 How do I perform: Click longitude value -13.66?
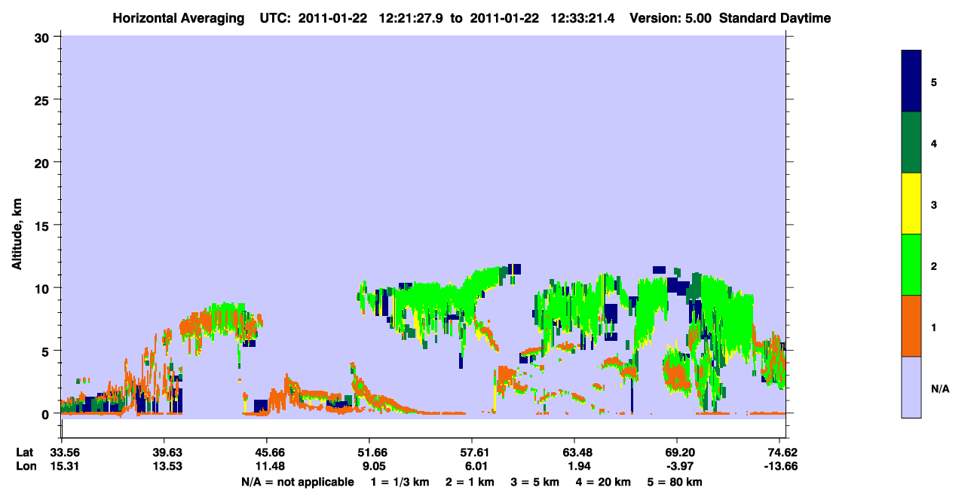pyautogui.click(x=779, y=466)
